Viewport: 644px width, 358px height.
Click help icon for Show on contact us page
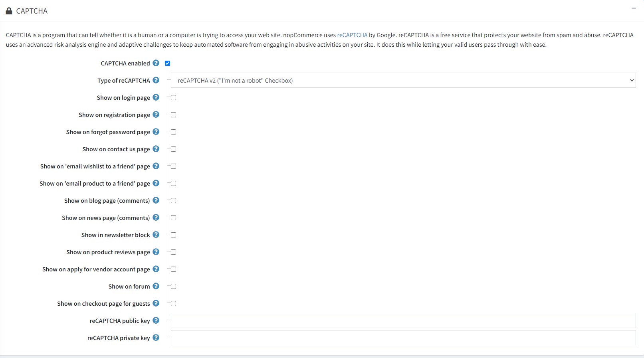156,149
